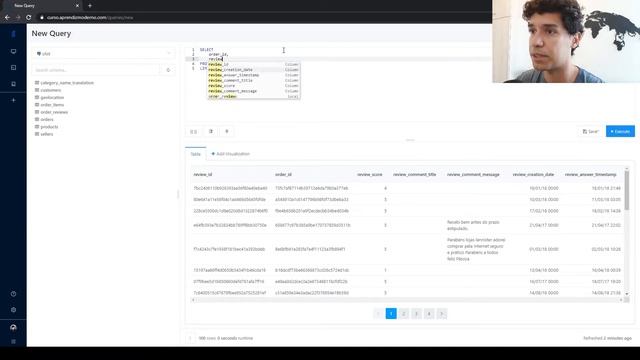
Task: Click the Save query button
Action: coord(591,131)
